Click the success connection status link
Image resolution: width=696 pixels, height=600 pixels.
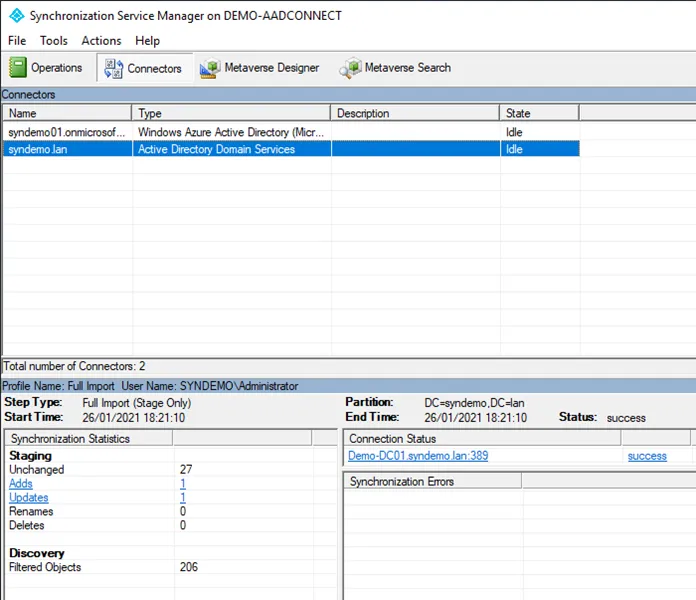647,456
